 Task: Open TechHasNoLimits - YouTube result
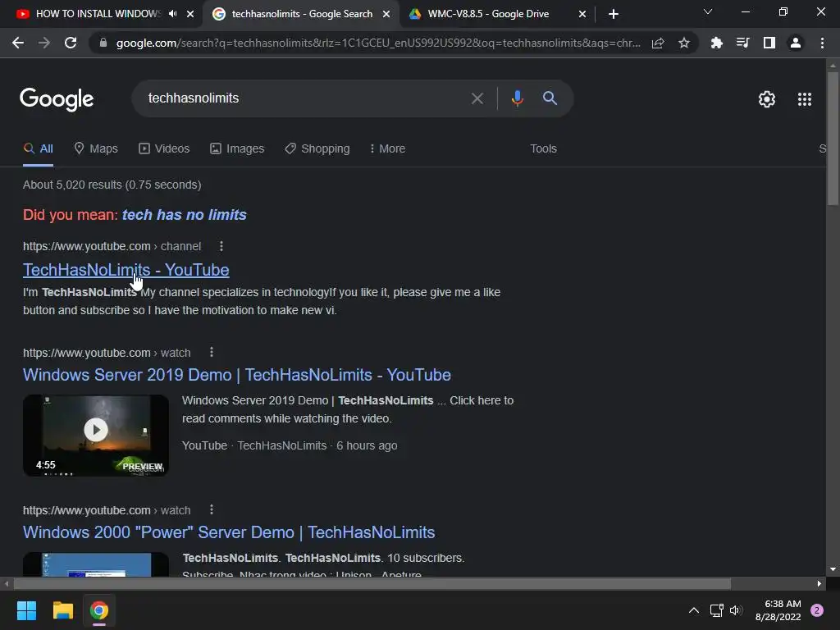click(126, 270)
